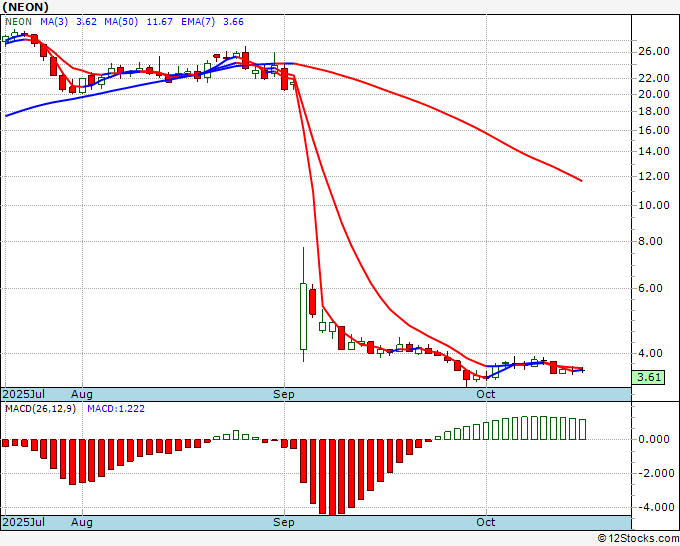Click 2025Jul on MACD time axis
680x546 pixels.
pyautogui.click(x=23, y=522)
